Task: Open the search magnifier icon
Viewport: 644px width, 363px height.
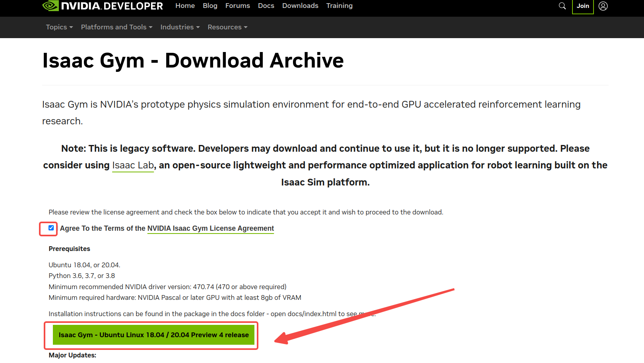Action: tap(562, 6)
